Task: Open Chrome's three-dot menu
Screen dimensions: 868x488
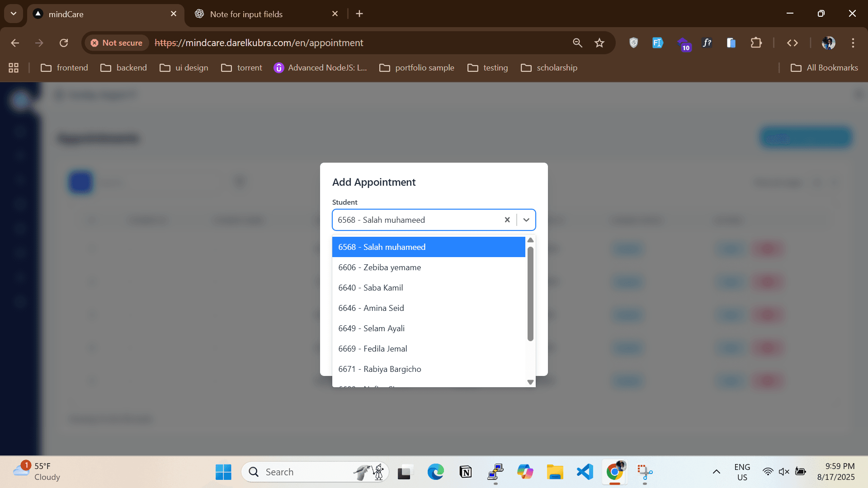Action: [x=853, y=43]
